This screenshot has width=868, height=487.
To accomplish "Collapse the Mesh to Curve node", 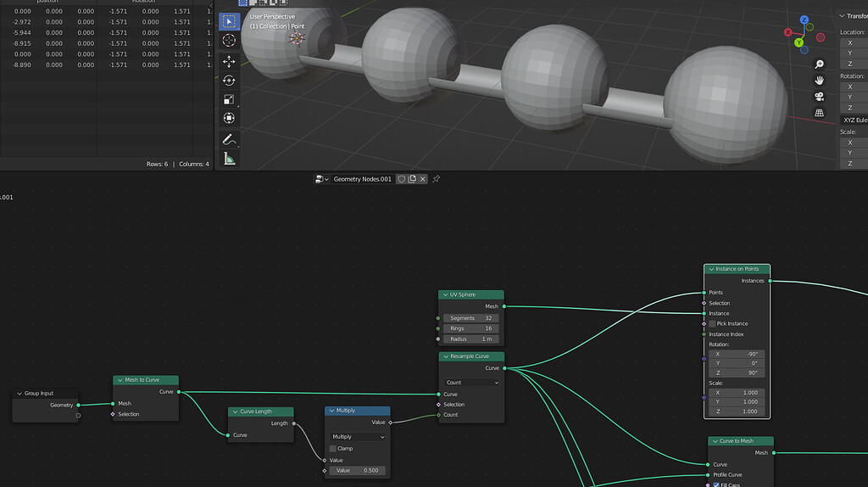I will pyautogui.click(x=120, y=380).
